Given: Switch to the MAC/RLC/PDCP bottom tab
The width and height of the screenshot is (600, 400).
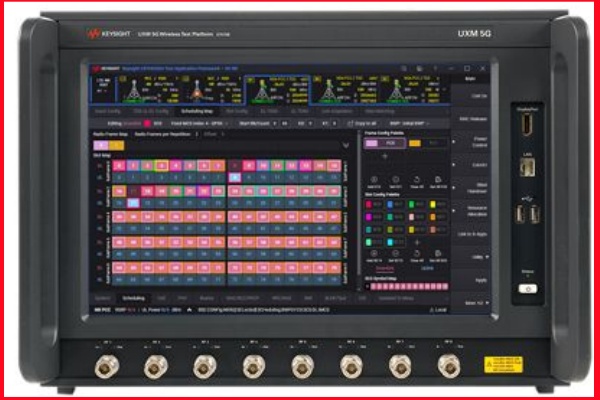Looking at the screenshot, I should coord(242,298).
